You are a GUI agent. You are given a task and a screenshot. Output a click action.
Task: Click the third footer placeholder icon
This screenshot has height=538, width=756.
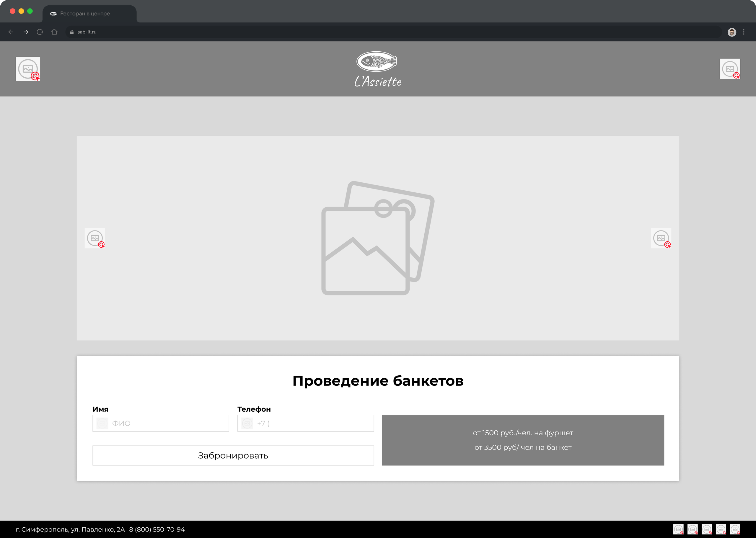pos(707,529)
